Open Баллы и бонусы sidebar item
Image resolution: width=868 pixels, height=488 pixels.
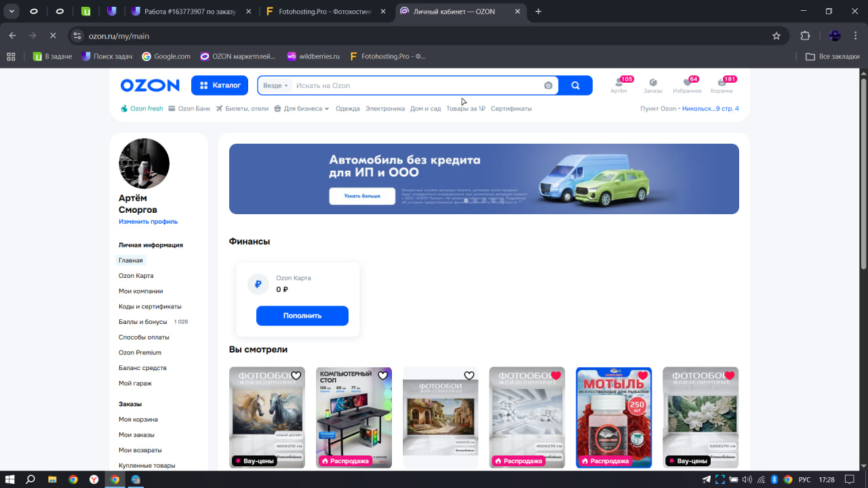click(x=143, y=322)
